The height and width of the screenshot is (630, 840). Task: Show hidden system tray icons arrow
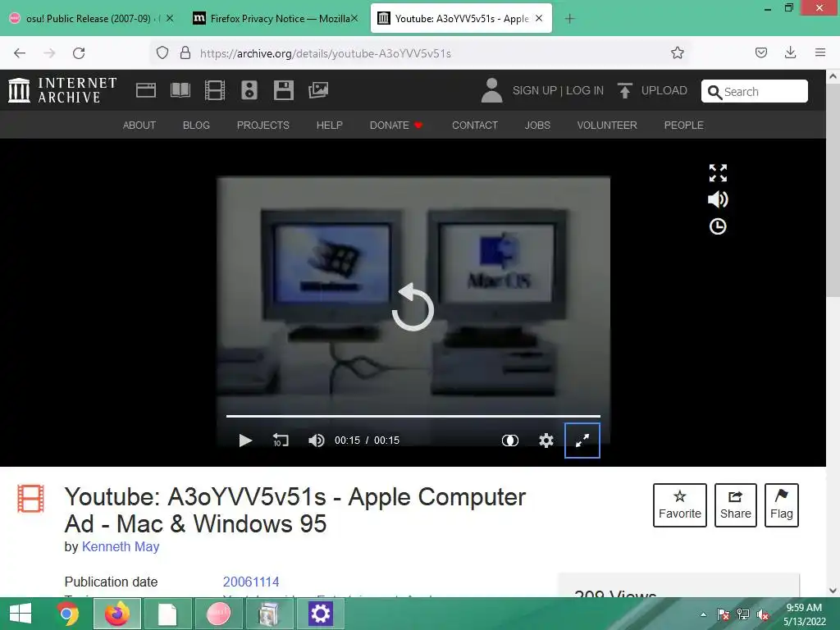point(703,615)
